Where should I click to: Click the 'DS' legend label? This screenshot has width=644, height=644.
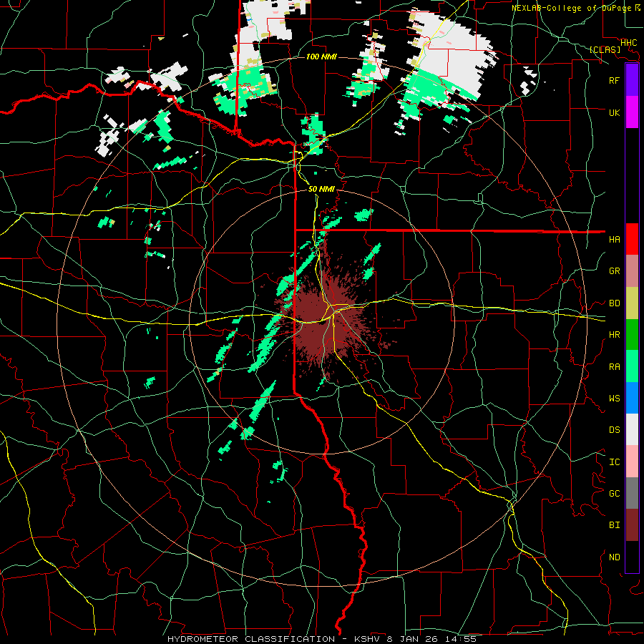614,430
